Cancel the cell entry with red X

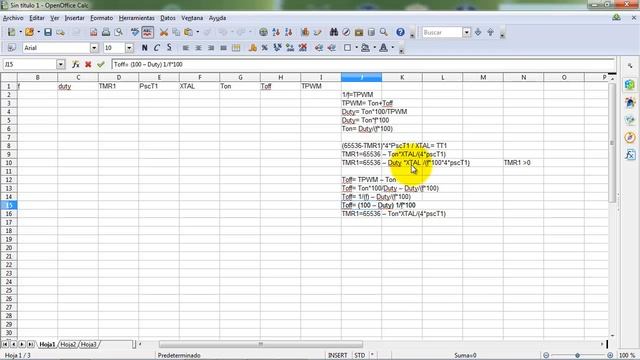pyautogui.click(x=88, y=64)
